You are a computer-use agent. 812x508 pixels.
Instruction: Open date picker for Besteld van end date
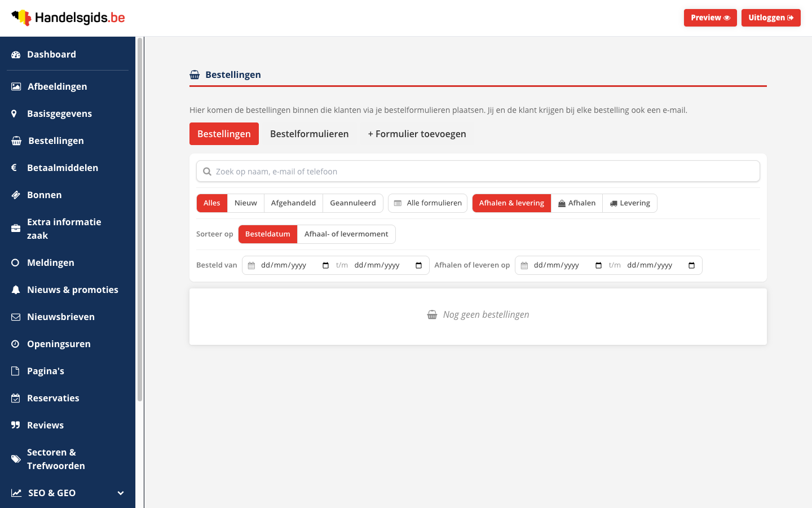click(418, 265)
